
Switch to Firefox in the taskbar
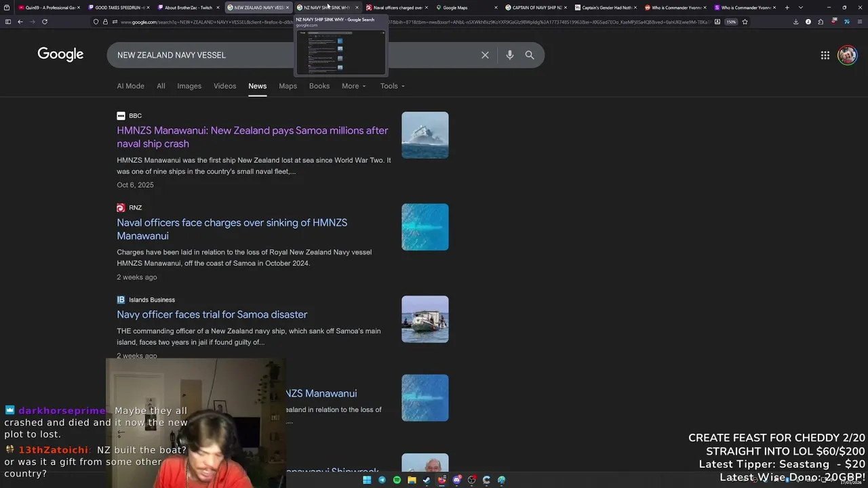(441, 480)
